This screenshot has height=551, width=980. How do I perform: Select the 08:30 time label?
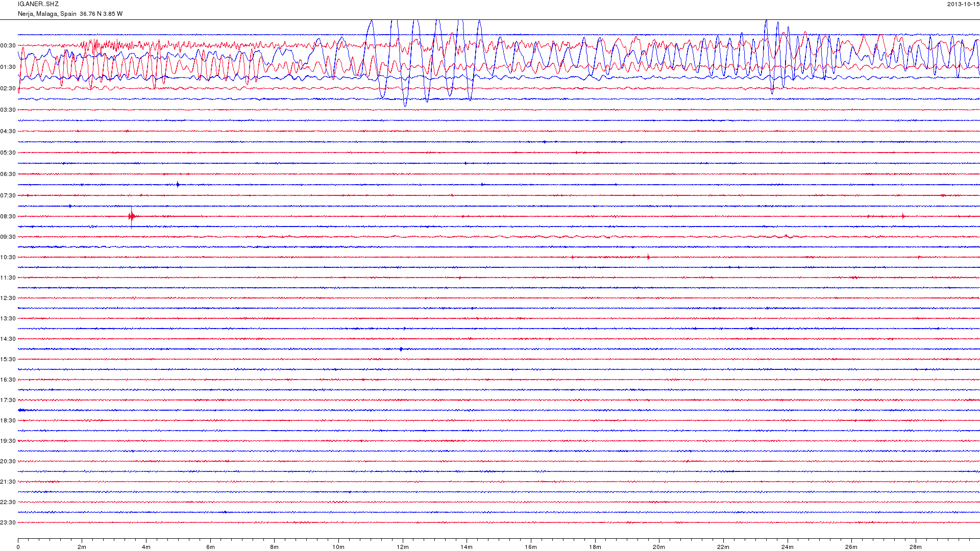[x=8, y=216]
